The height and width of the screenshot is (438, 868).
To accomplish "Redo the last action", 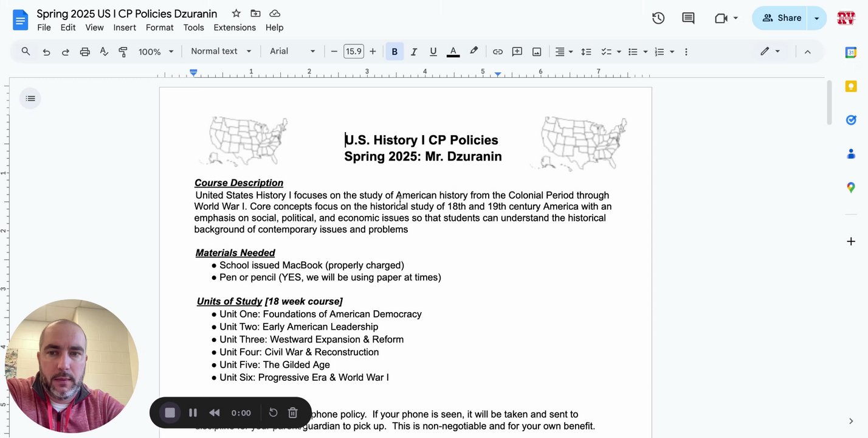I will [x=66, y=52].
